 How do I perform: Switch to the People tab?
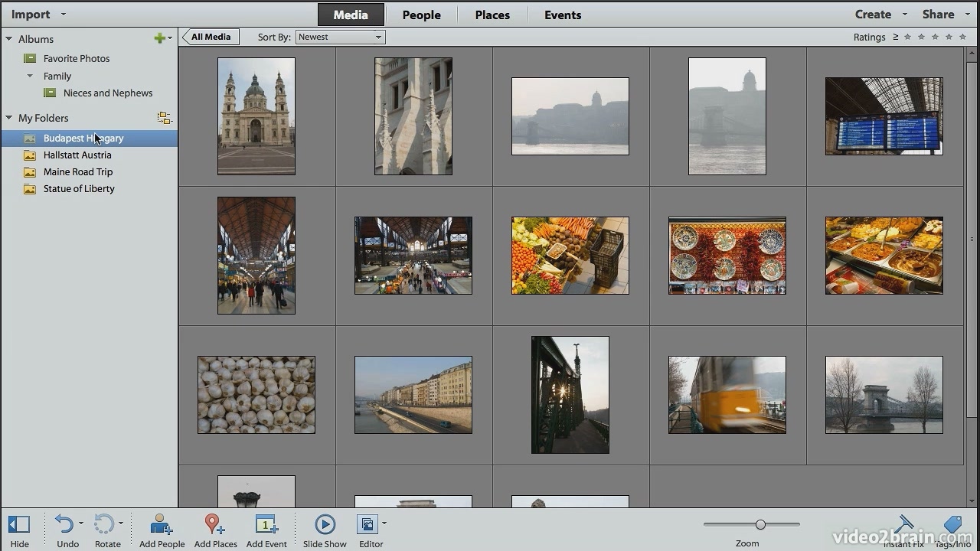pos(421,15)
